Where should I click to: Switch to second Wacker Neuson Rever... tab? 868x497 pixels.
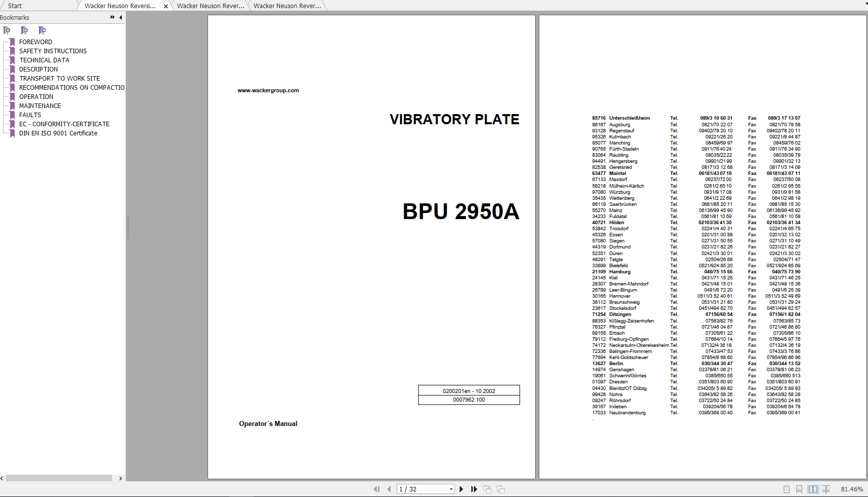(x=211, y=6)
